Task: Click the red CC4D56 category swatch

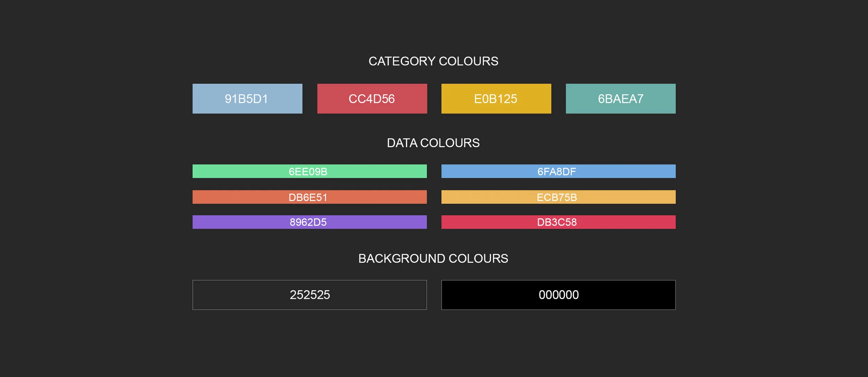Action: (372, 99)
